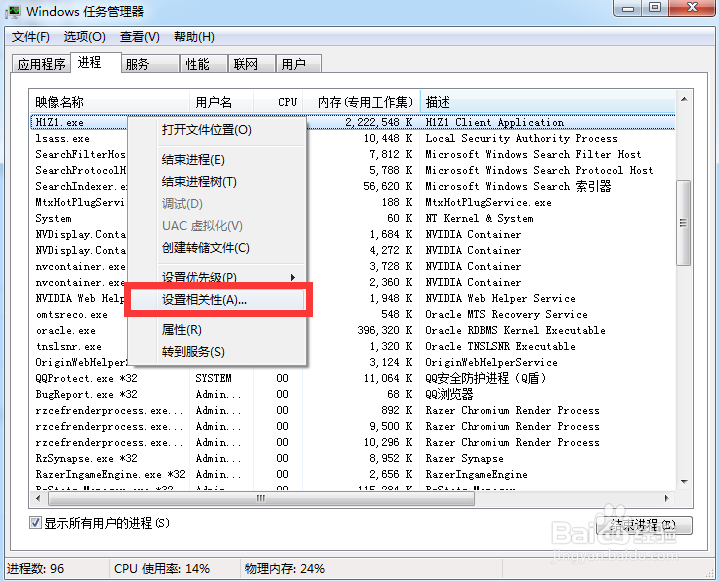
Task: Choose 转到服务(S) in context menu
Action: (217, 352)
